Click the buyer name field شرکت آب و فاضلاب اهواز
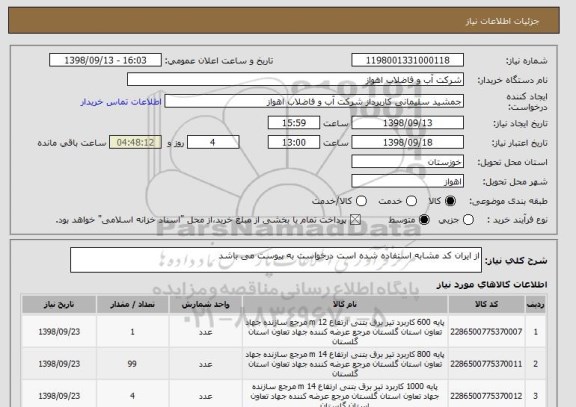 295,79
